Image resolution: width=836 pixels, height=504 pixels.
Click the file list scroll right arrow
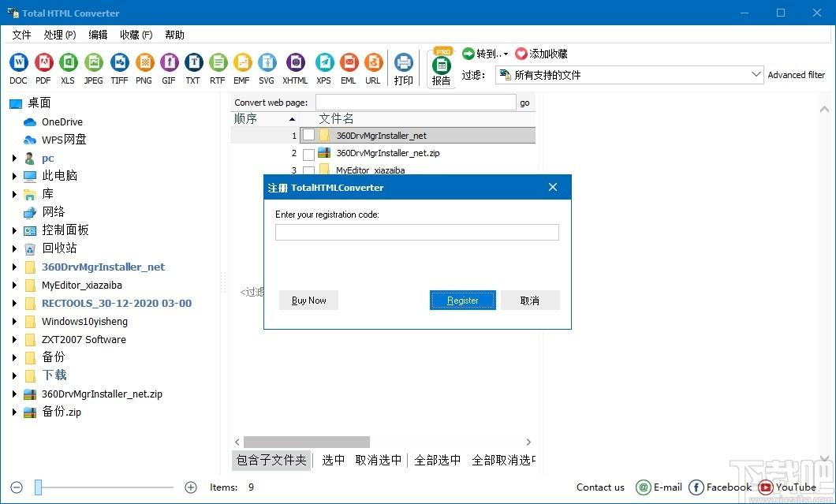[528, 442]
